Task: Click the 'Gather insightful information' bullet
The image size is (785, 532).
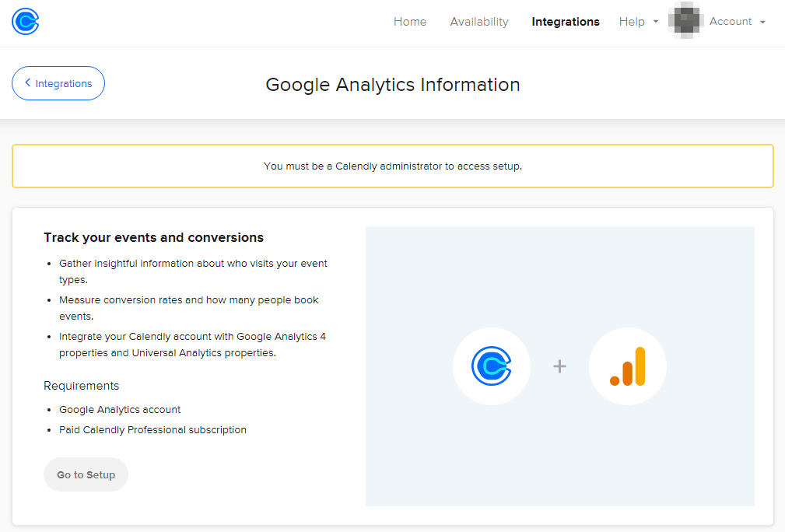Action: (x=193, y=271)
